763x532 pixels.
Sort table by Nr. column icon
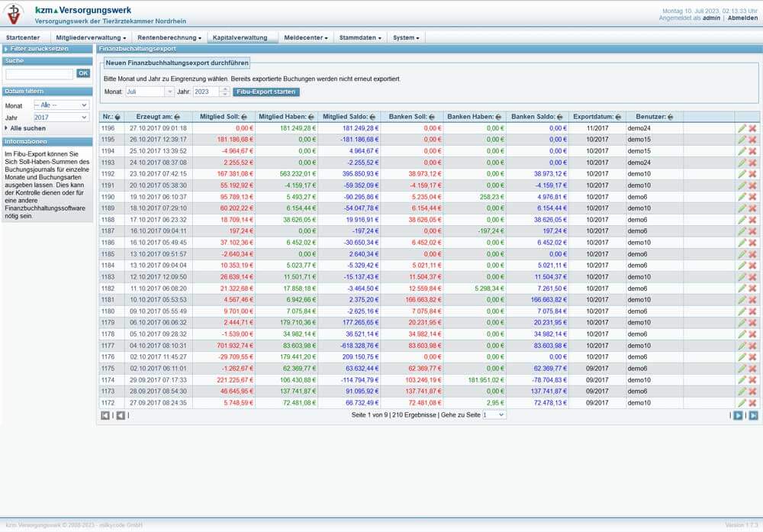(118, 117)
